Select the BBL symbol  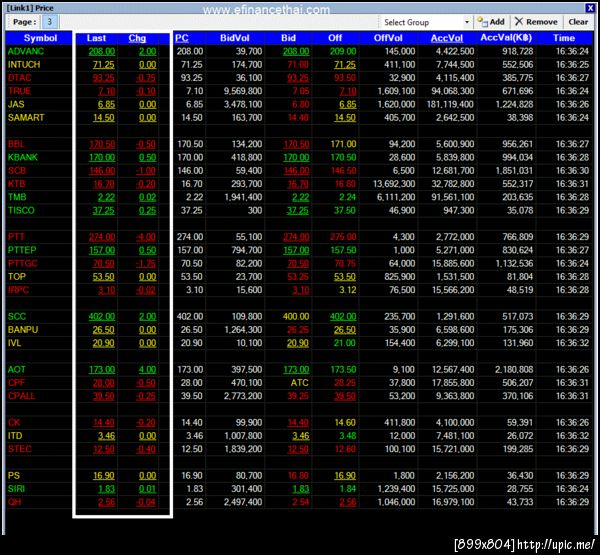(x=16, y=144)
